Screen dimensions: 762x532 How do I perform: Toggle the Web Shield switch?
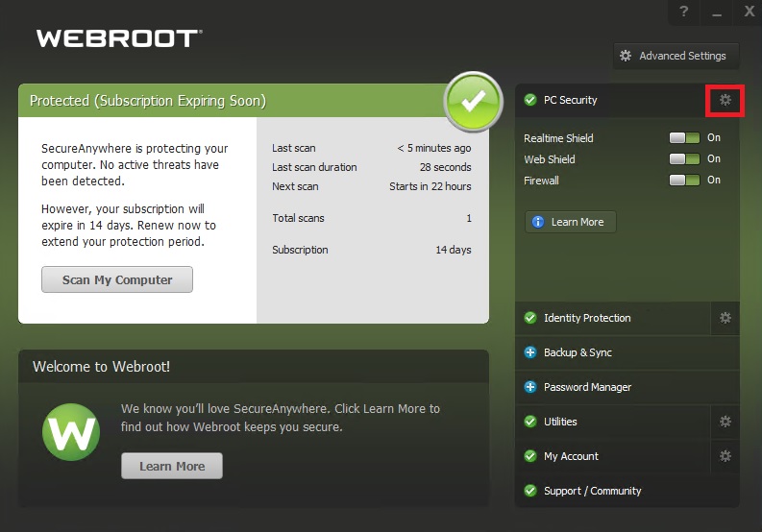[x=684, y=158]
